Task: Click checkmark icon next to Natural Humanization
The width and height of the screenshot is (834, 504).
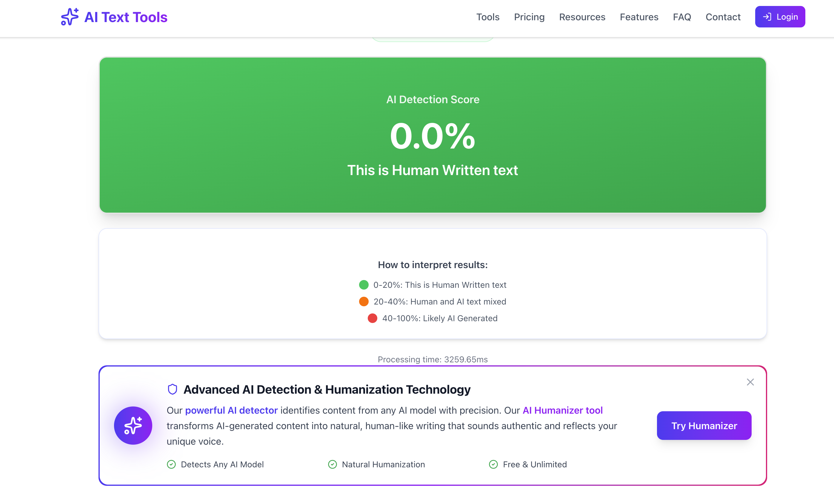Action: (333, 464)
